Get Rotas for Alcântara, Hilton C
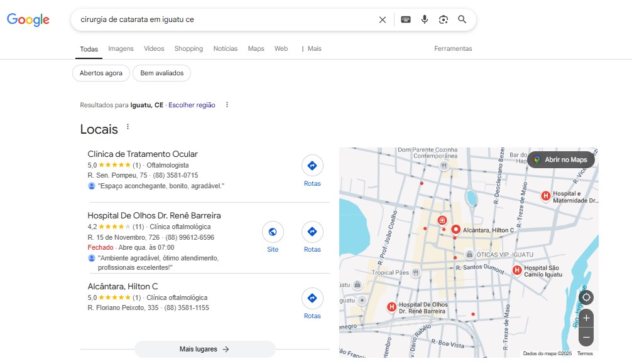 312,304
